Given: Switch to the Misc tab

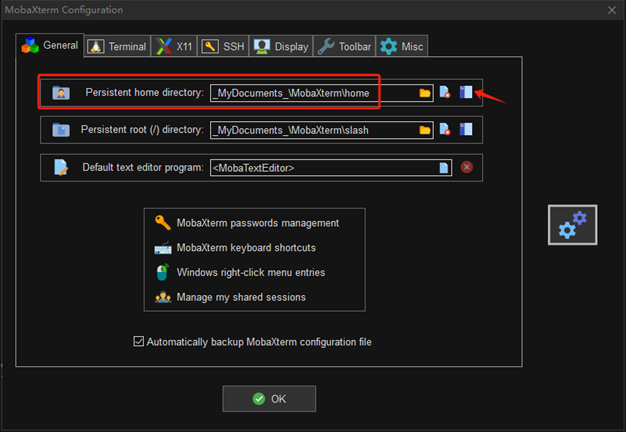Looking at the screenshot, I should coord(402,46).
